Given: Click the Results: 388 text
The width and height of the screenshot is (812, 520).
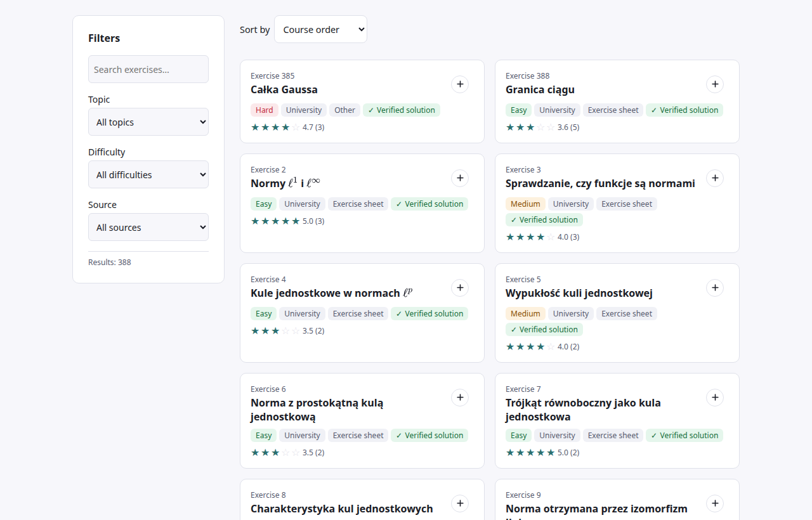Looking at the screenshot, I should coord(110,262).
